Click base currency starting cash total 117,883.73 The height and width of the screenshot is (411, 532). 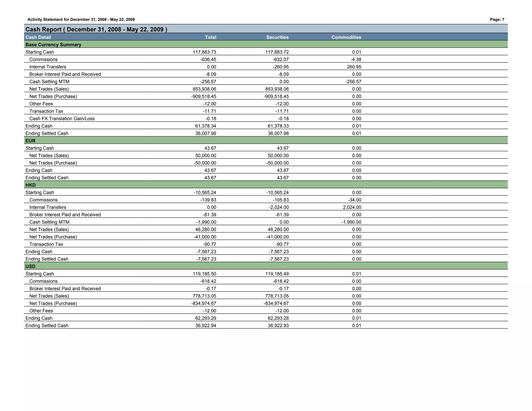tap(204, 52)
